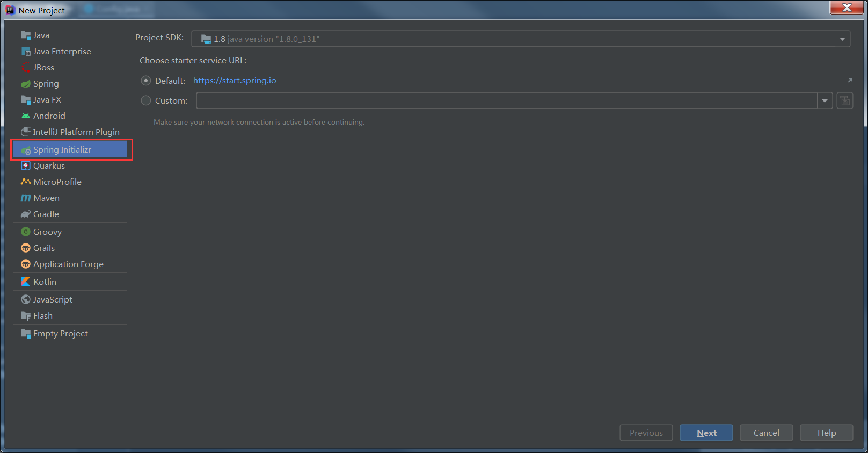
Task: Select the Default starter URL radio button
Action: (x=145, y=81)
